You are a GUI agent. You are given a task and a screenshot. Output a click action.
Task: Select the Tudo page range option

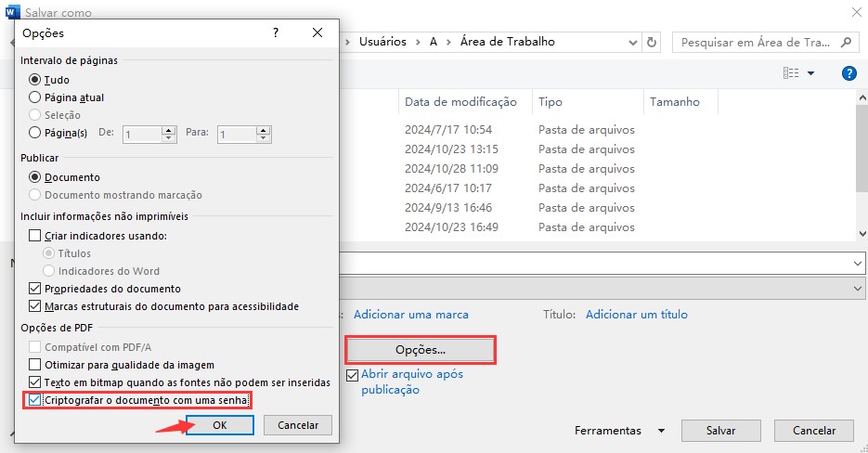(x=35, y=80)
